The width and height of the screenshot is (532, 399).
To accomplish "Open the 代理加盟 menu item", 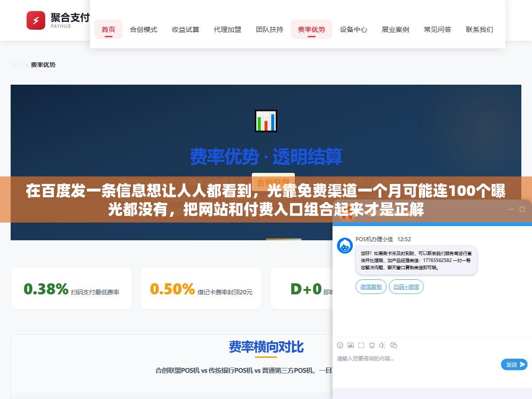I will point(227,29).
